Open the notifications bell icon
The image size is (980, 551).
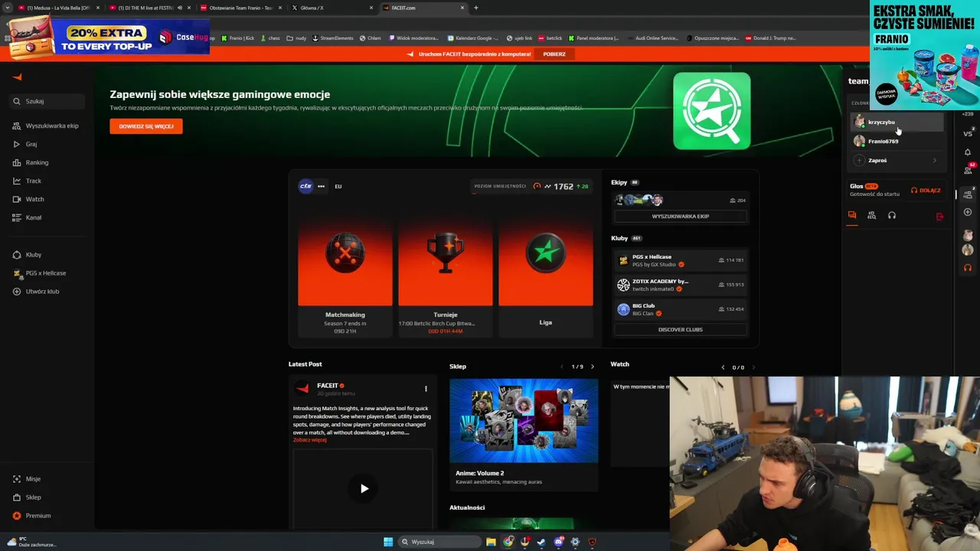(968, 152)
